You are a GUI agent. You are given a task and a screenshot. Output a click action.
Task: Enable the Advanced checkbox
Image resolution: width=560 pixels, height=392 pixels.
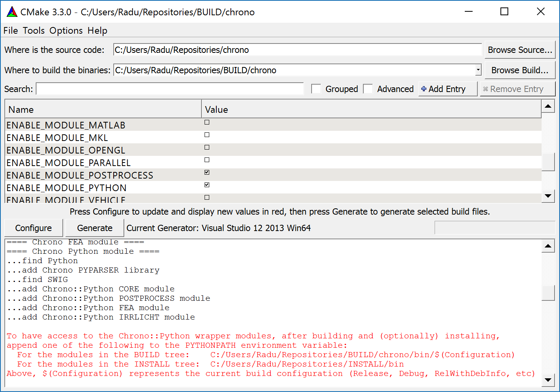[368, 89]
